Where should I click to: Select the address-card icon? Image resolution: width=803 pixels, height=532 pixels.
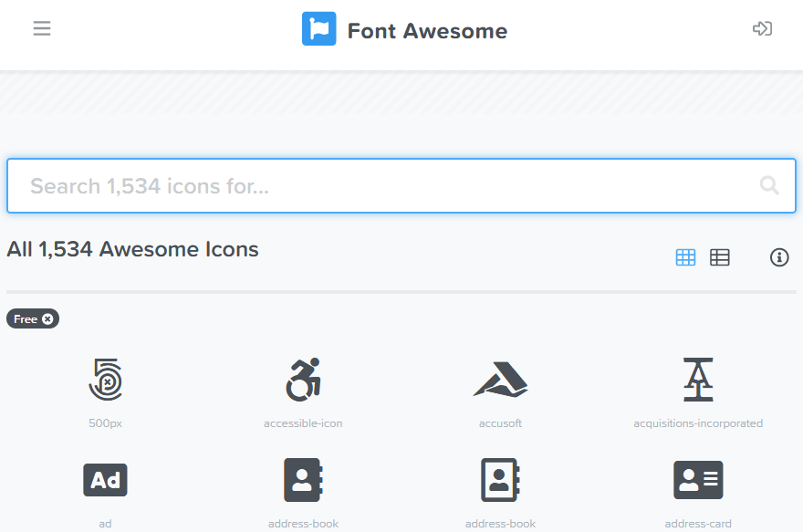coord(698,480)
